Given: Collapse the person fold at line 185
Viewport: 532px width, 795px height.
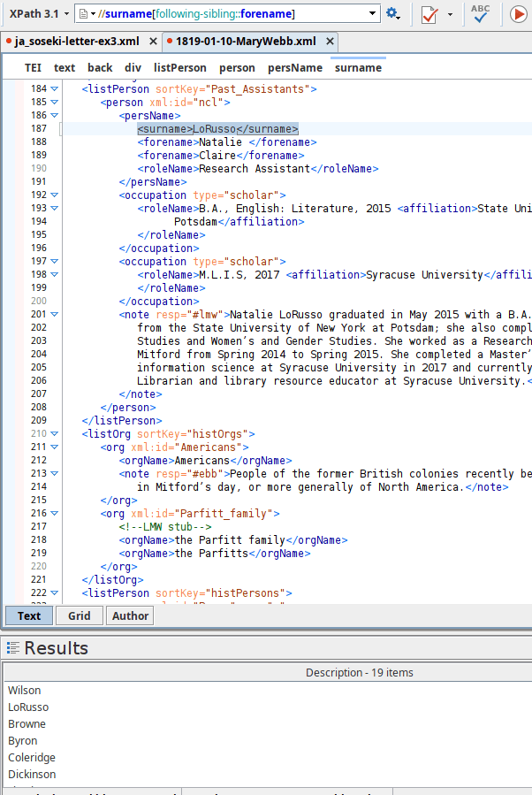Looking at the screenshot, I should 54,102.
